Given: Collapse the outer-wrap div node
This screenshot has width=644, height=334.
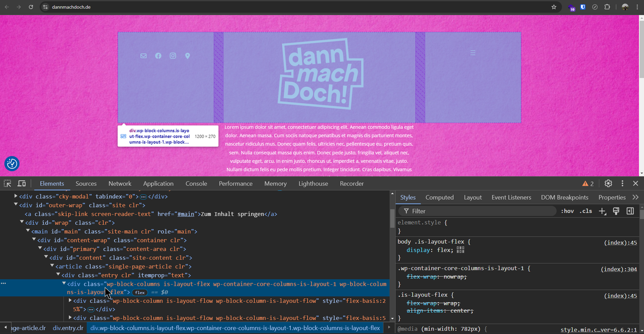Looking at the screenshot, I should point(16,205).
